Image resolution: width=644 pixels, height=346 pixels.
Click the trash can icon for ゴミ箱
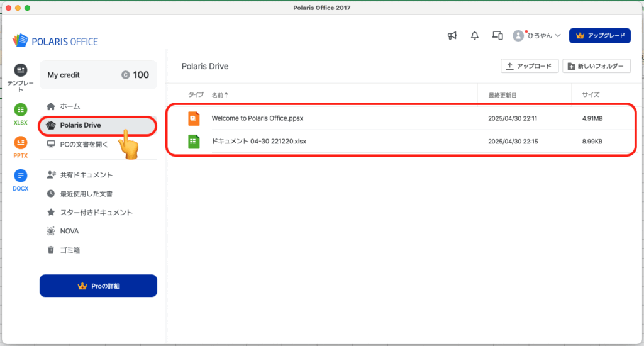[51, 250]
